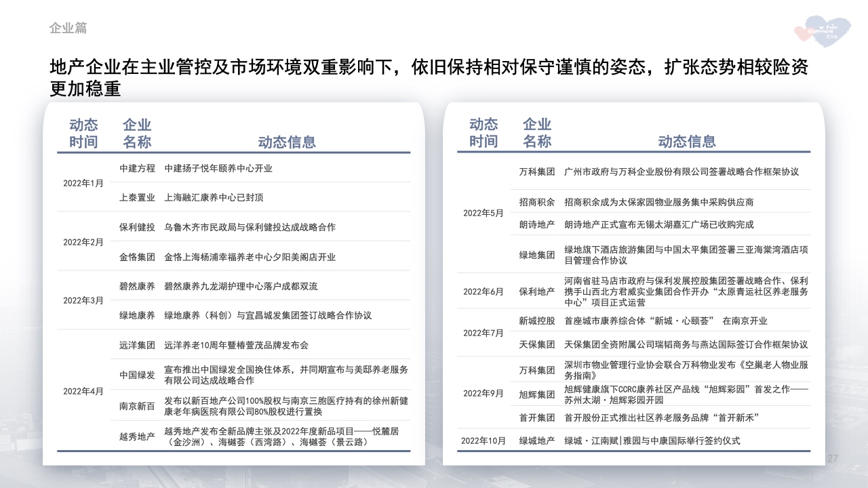Select the company name "越秀地产"

tap(137, 436)
